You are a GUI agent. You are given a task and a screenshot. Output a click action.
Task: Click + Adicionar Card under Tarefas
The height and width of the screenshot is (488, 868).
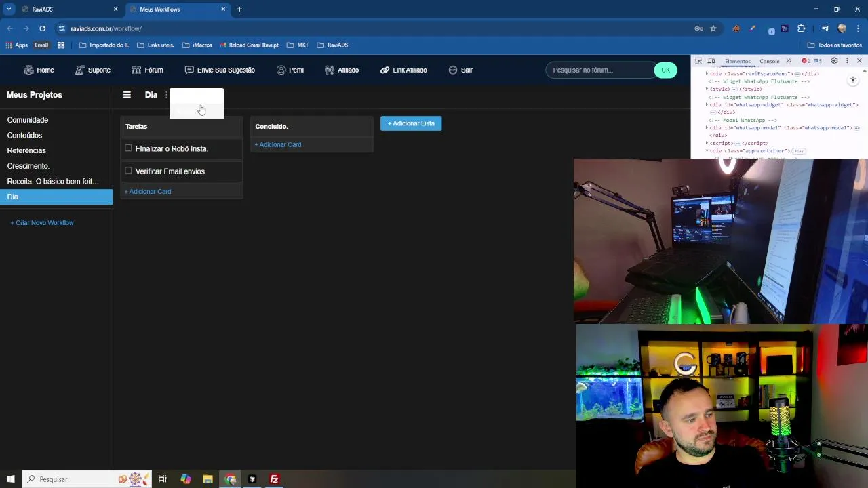pyautogui.click(x=148, y=192)
